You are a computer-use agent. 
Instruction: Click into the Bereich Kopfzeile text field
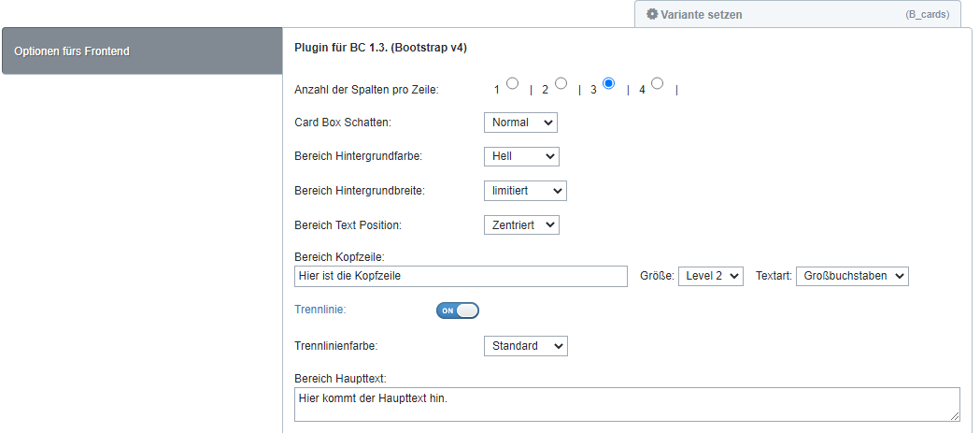[x=460, y=276]
